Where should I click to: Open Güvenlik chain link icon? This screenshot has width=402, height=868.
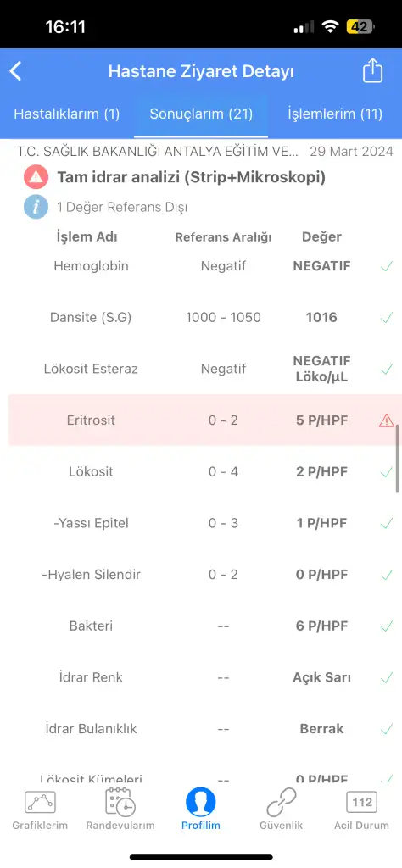[282, 801]
